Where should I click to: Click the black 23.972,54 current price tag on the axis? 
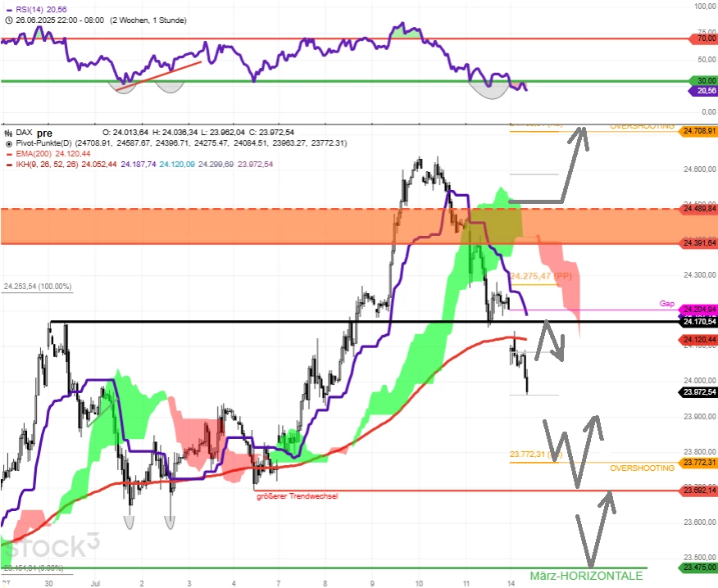[x=699, y=392]
